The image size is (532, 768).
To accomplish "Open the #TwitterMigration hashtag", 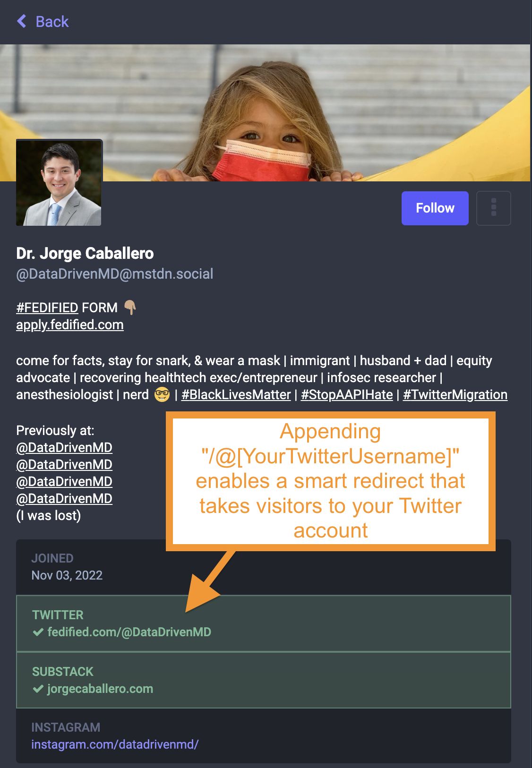I will pos(455,395).
